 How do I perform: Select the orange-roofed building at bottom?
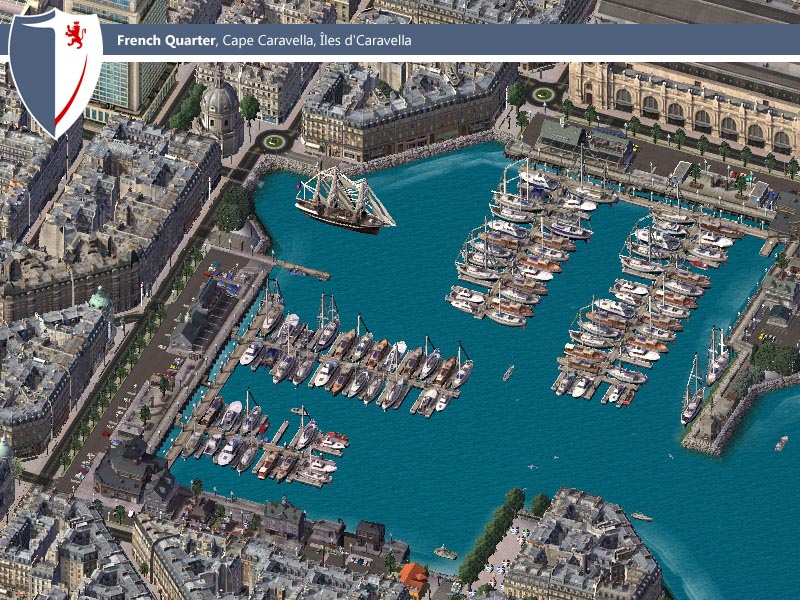[414, 579]
